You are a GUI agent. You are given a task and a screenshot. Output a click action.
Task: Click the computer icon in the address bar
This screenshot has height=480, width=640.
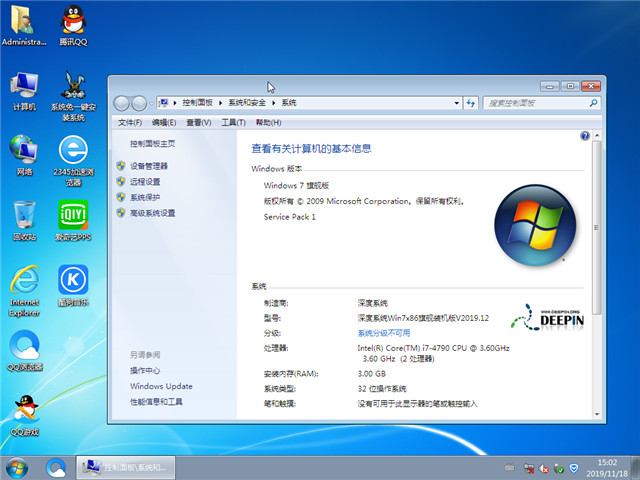tap(163, 103)
